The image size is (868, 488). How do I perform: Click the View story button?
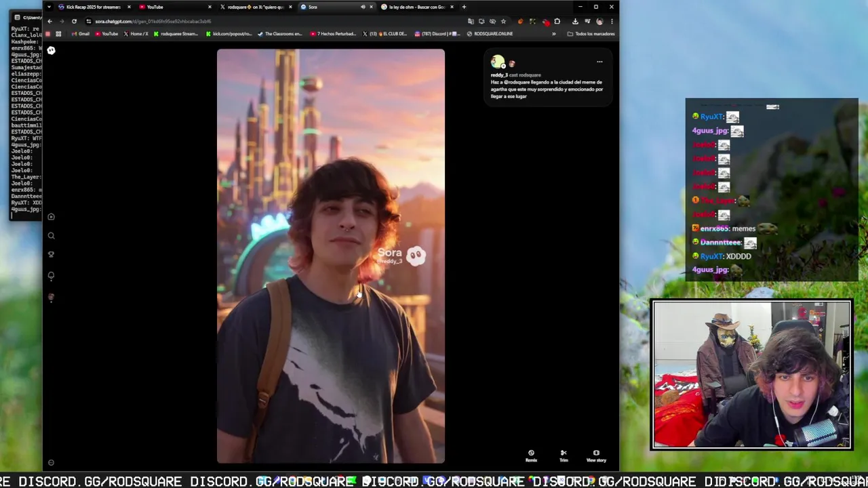click(x=596, y=456)
